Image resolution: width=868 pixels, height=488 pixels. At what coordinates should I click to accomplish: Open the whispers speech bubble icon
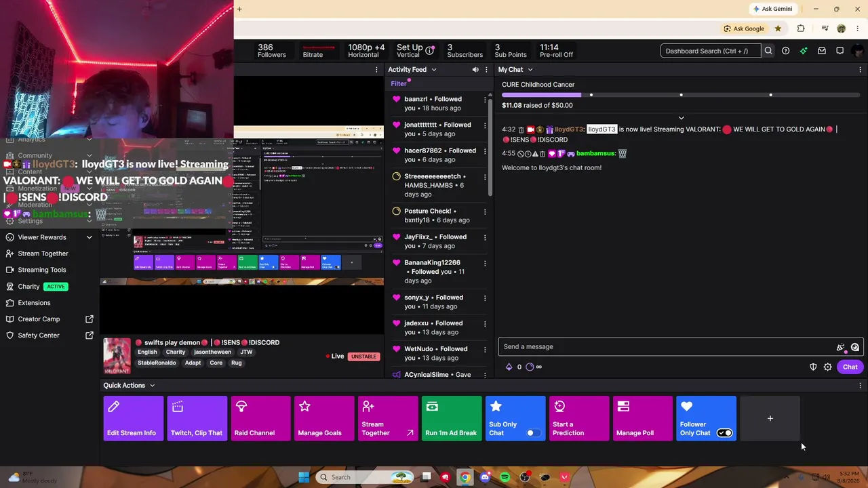coord(840,51)
